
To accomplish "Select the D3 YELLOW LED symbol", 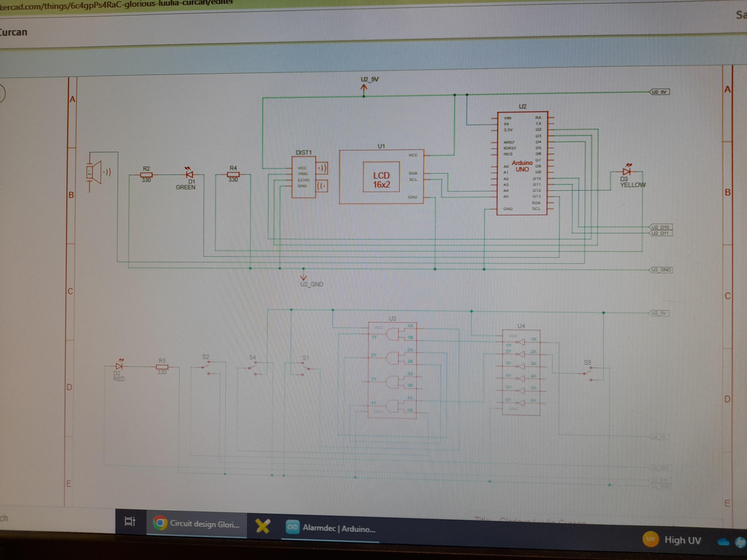I will point(627,170).
